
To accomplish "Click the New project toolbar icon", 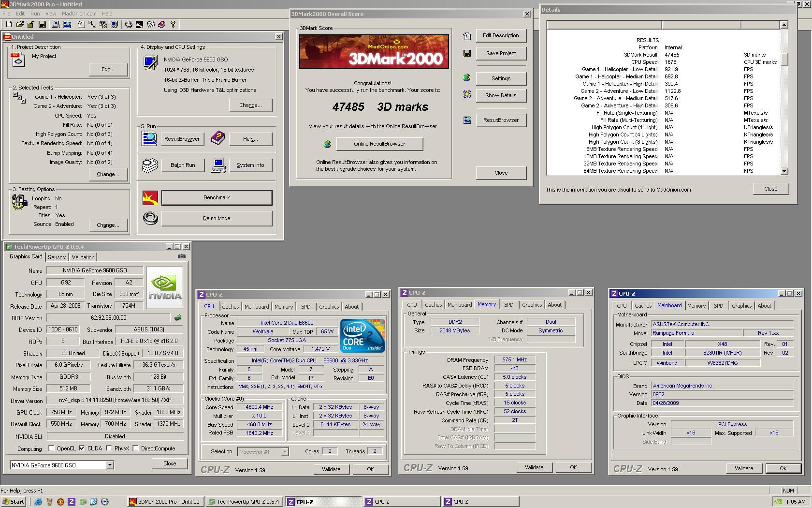I will point(9,24).
